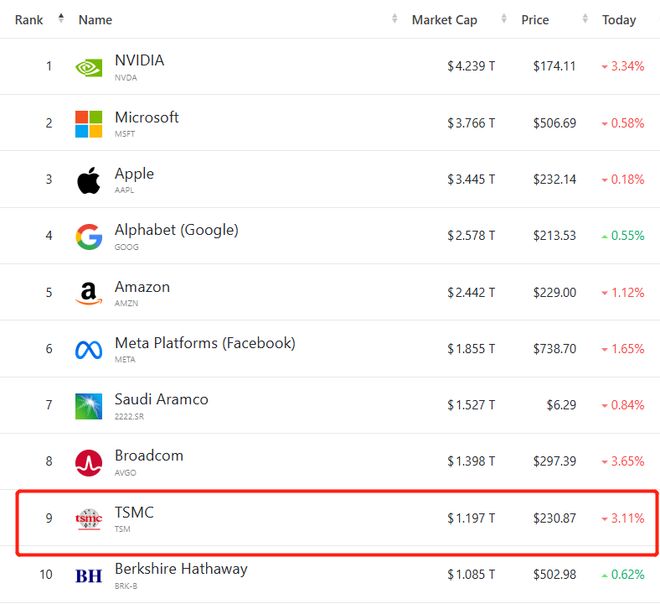Click the Microsoft four-square logo
Image resolution: width=660 pixels, height=604 pixels.
click(88, 124)
